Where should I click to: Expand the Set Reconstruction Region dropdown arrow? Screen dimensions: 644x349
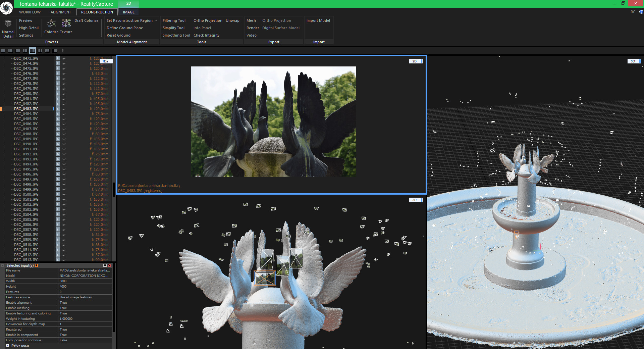click(x=155, y=20)
